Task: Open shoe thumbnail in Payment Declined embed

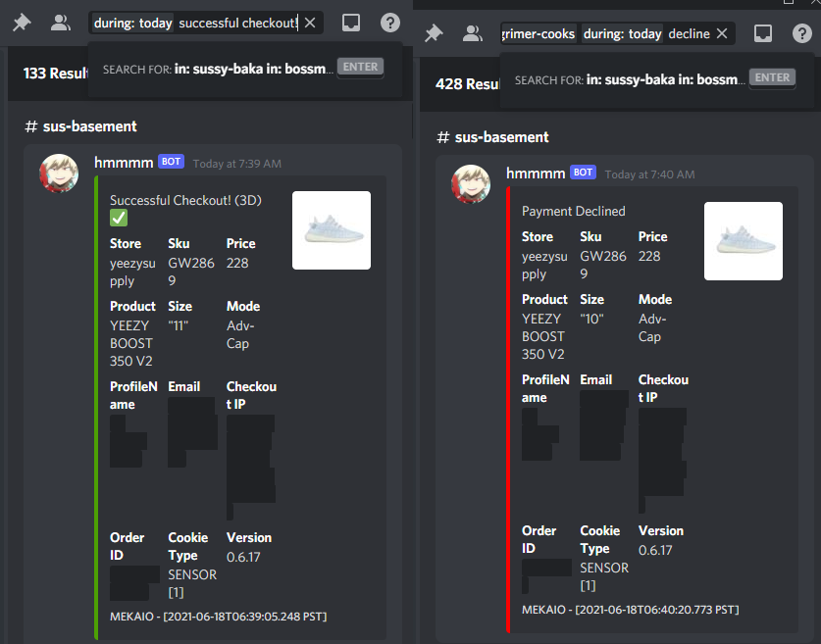Action: [x=744, y=241]
